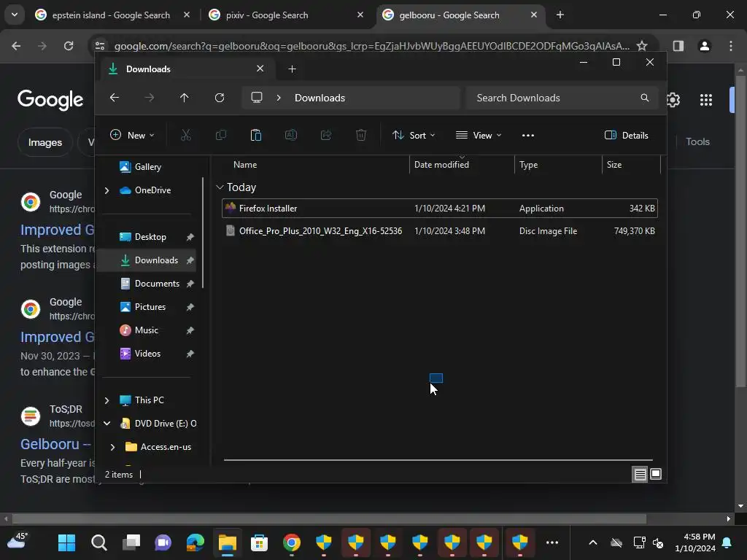The image size is (747, 560).
Task: Switch to details list view icon in status bar
Action: tap(640, 474)
